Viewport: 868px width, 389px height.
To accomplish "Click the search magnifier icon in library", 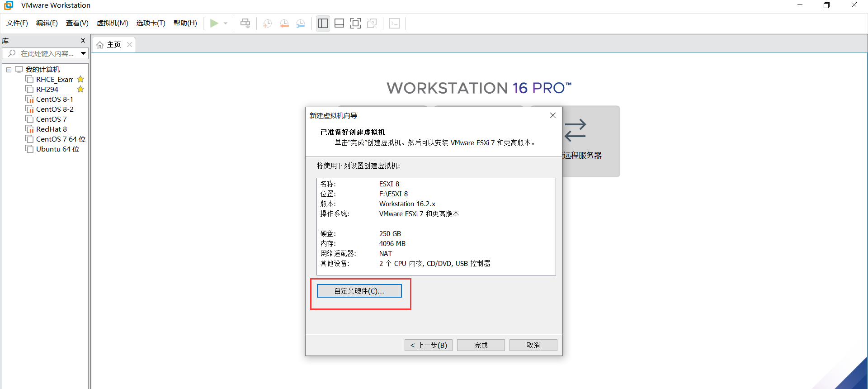I will click(12, 53).
